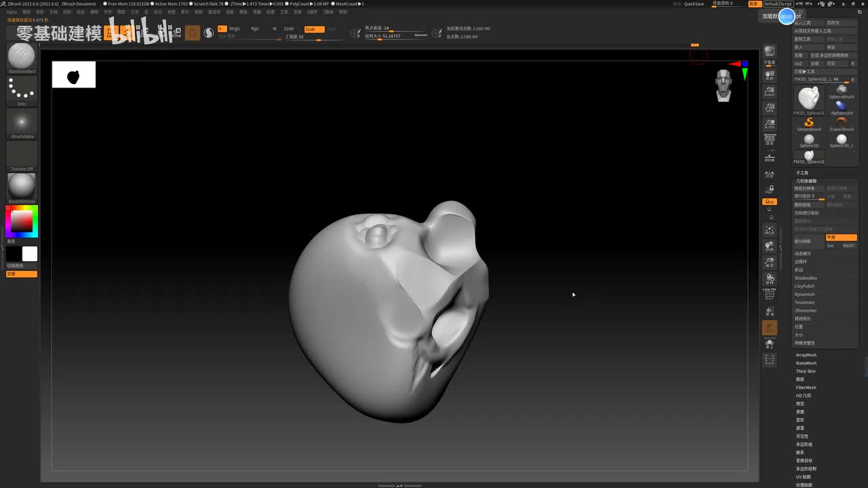Expand the NanoMesh subpalette
This screenshot has width=868, height=488.
pos(806,363)
